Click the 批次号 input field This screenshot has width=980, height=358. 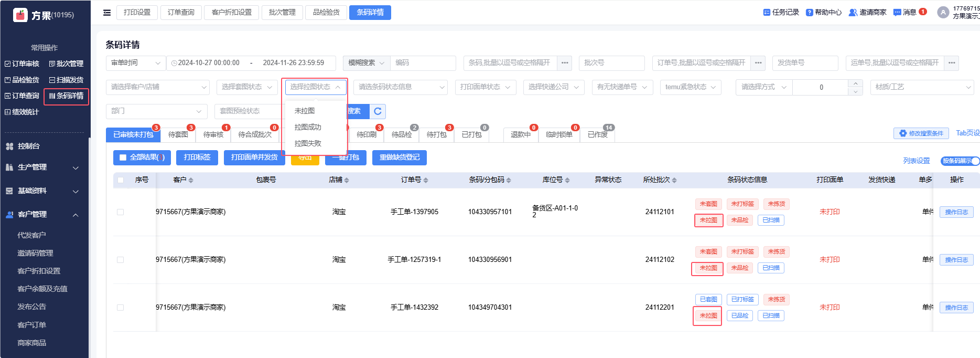tap(611, 63)
